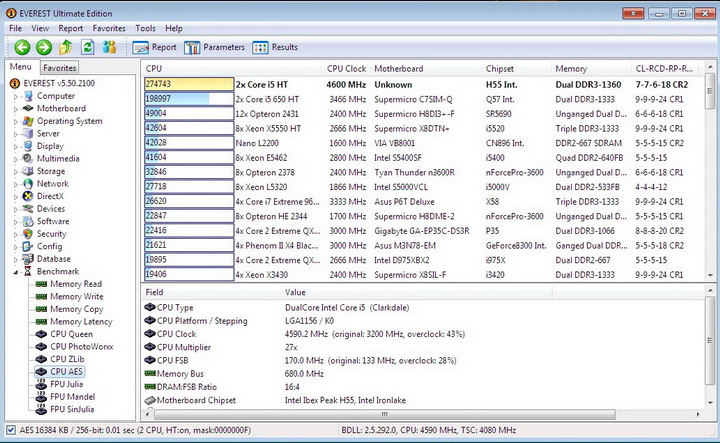Expand the Database tree node arrow
Screen dimensions: 720x443
pos(16,259)
